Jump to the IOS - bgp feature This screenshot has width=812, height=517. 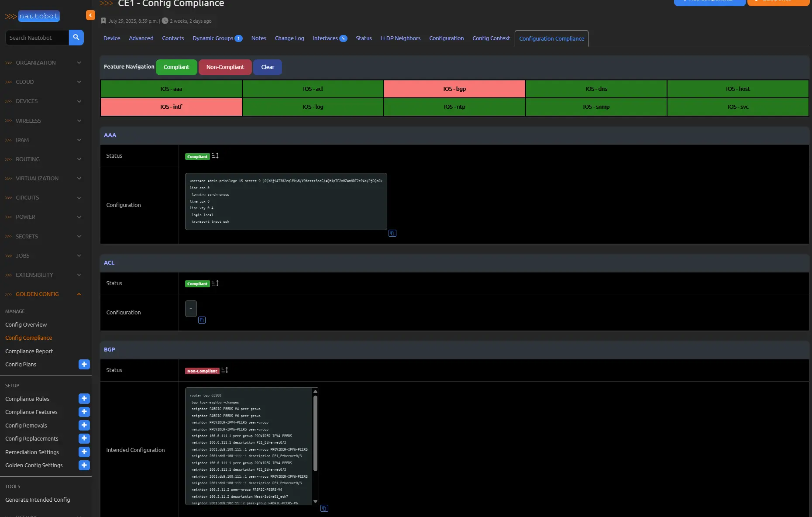[x=454, y=89]
